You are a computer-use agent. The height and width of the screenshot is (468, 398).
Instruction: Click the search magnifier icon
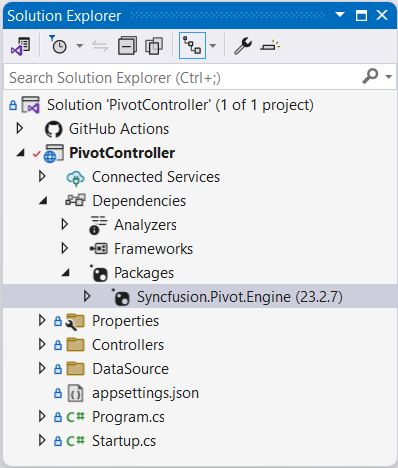coord(370,77)
